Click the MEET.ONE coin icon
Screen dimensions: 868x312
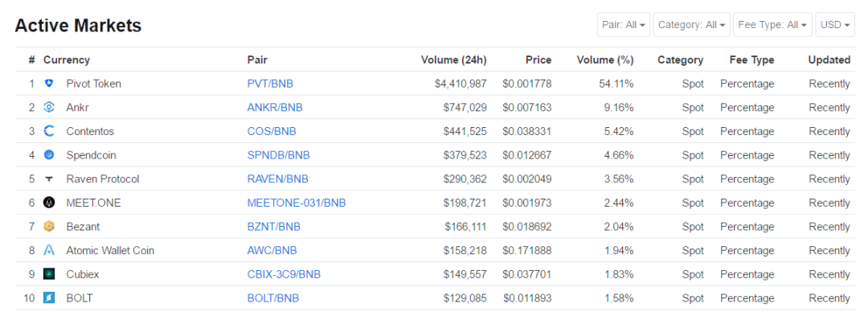[x=49, y=203]
